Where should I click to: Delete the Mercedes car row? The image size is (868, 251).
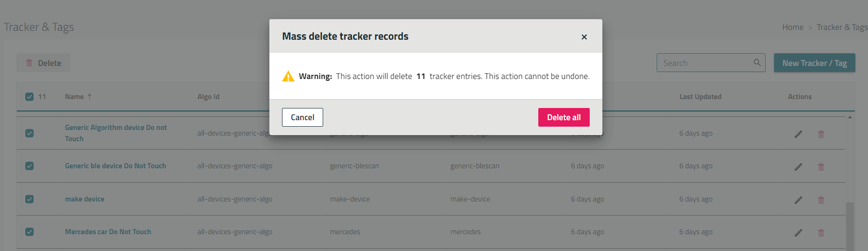pos(821,233)
